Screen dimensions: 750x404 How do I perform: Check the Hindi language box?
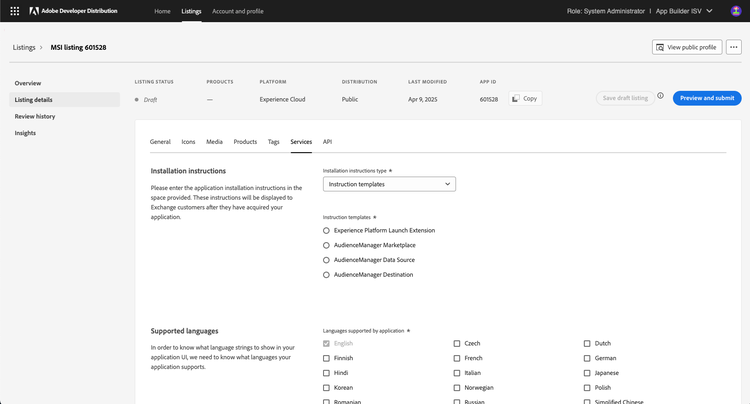(326, 373)
